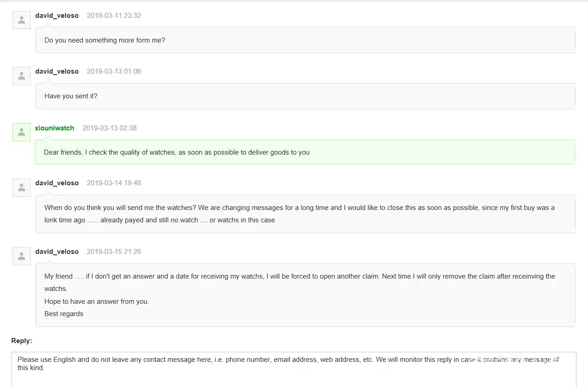Click avatar next to the 2019-03-15 21:26 post

tap(21, 256)
